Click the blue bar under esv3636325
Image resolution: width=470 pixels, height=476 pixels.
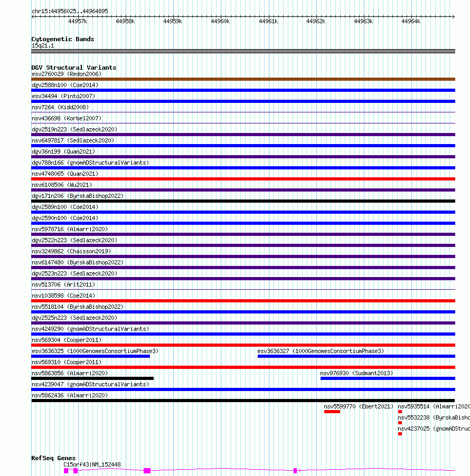pyautogui.click(x=90, y=356)
